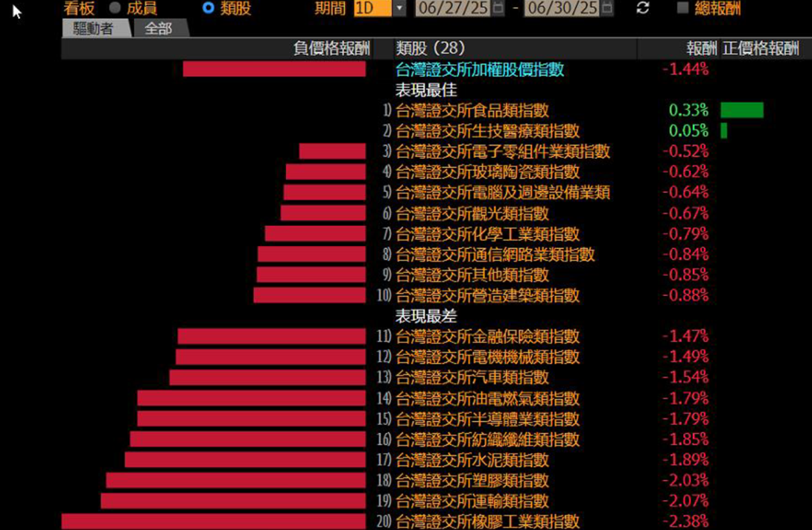Click the 類股 (28) column header
Image resolution: width=812 pixels, height=530 pixels.
click(431, 48)
